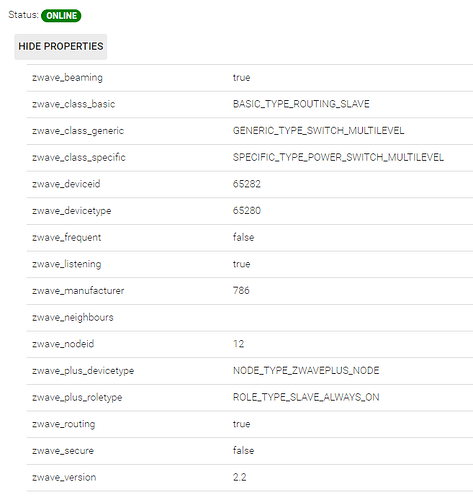Click the zwave_frequent property label

[67, 237]
